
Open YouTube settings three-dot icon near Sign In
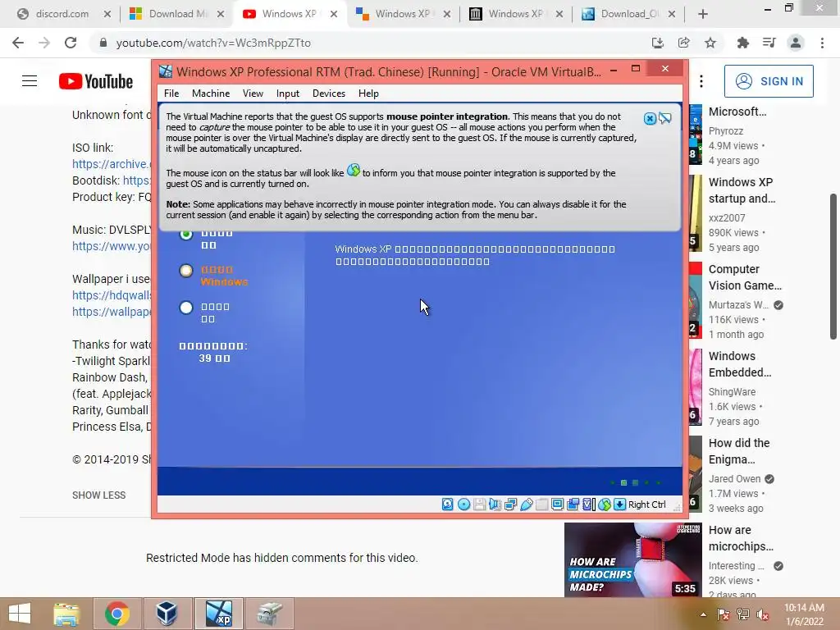701,81
